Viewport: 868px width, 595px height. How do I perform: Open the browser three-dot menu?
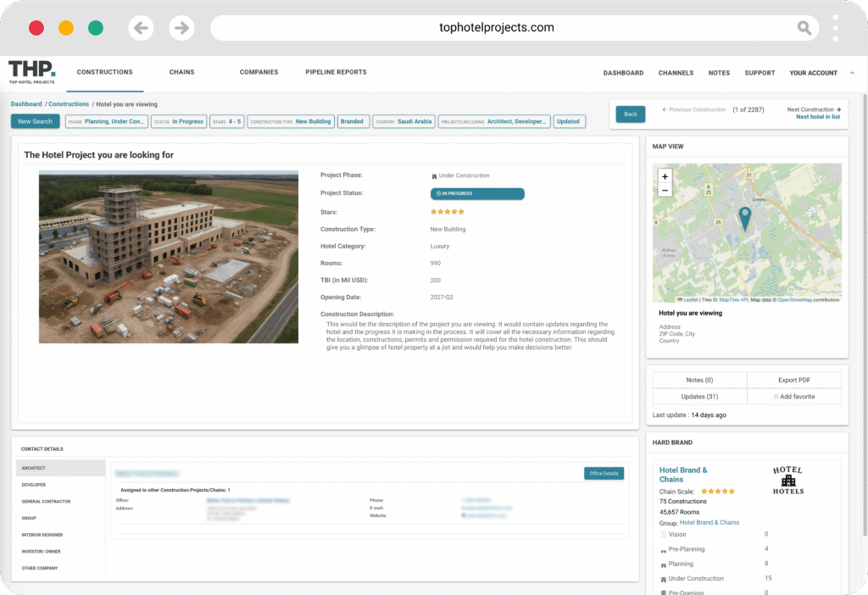(836, 28)
